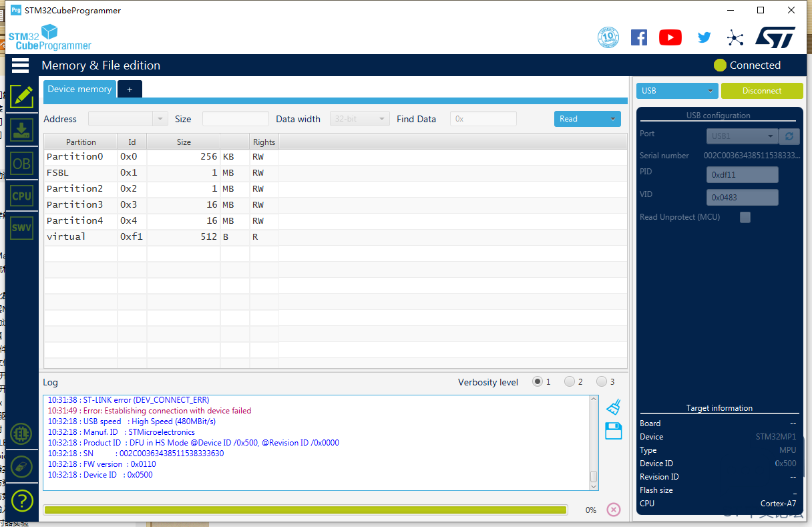Click the FW version 0x0110 log line
This screenshot has height=527, width=812.
[x=101, y=464]
